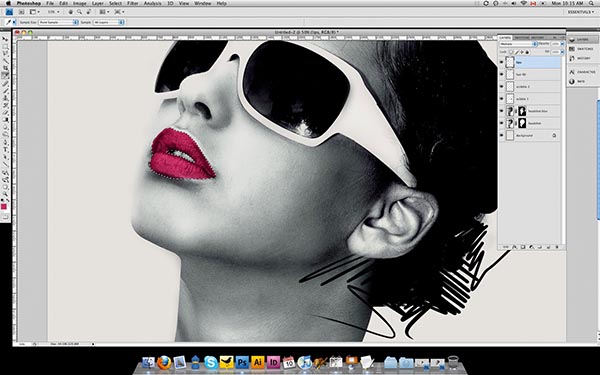
Task: Open the Filter menu
Action: [132, 3]
